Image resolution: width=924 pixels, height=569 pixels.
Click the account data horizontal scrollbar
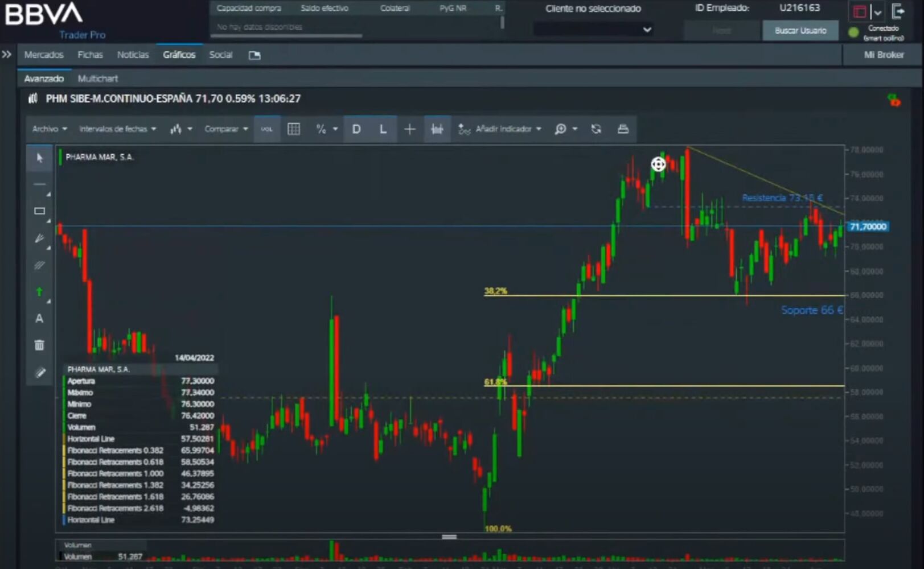pos(286,36)
